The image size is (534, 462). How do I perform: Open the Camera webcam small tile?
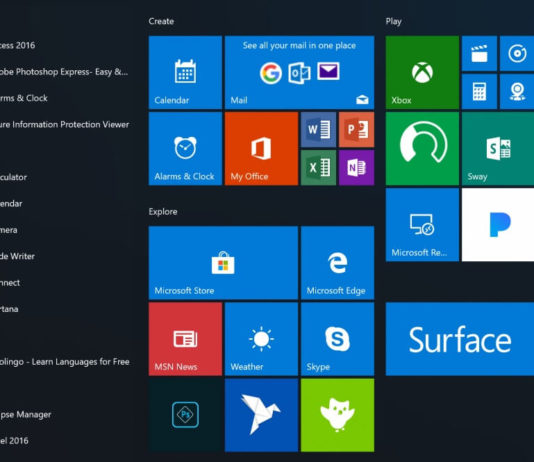tap(517, 92)
